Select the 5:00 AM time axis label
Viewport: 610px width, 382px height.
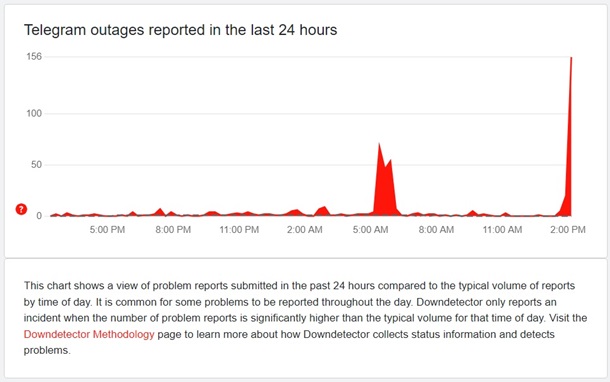click(x=370, y=230)
